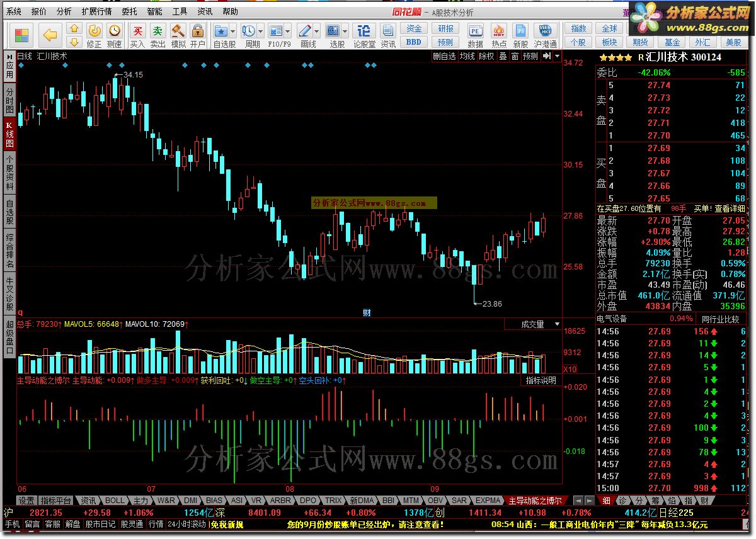Expand the 周期 dropdown arrow
Screen dimensions: 756x539
coord(260,30)
